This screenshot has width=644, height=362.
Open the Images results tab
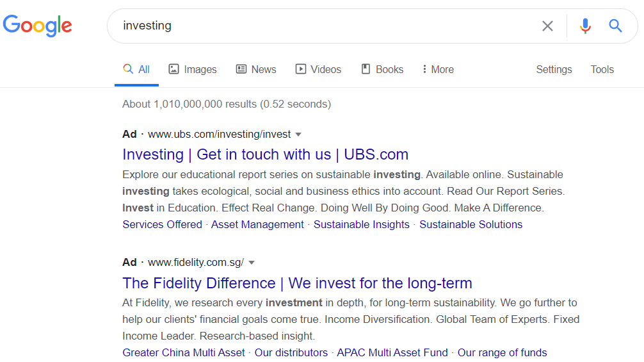coord(193,69)
